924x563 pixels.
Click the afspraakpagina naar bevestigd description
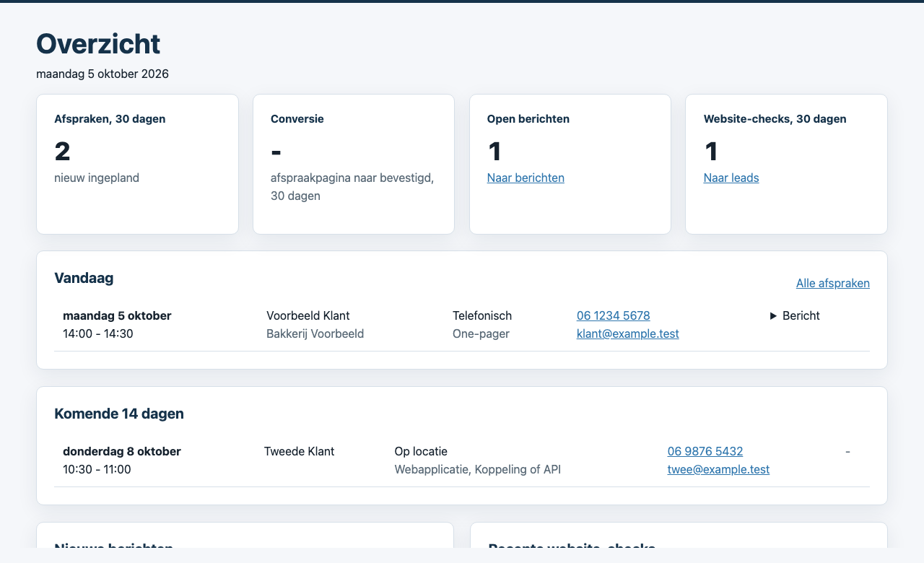click(352, 187)
